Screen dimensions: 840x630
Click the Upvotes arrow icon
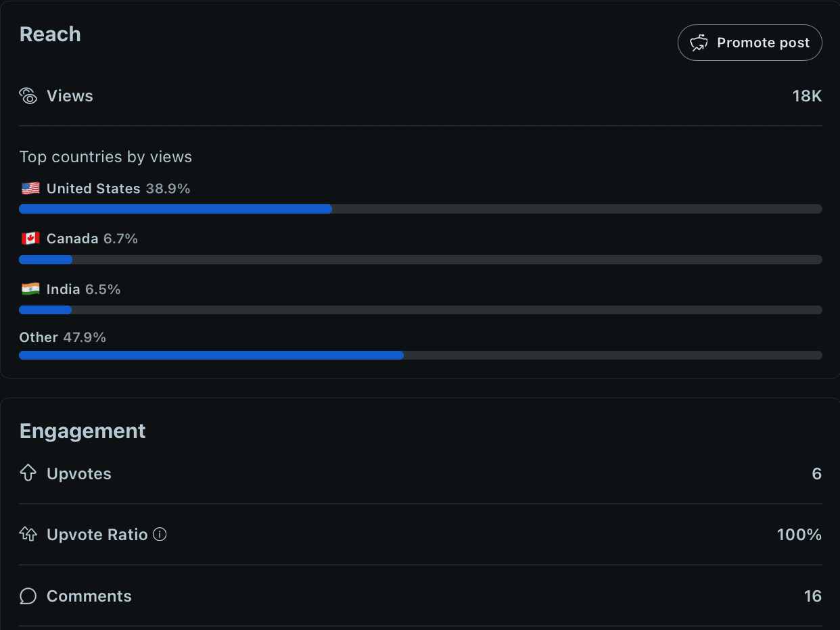(28, 474)
